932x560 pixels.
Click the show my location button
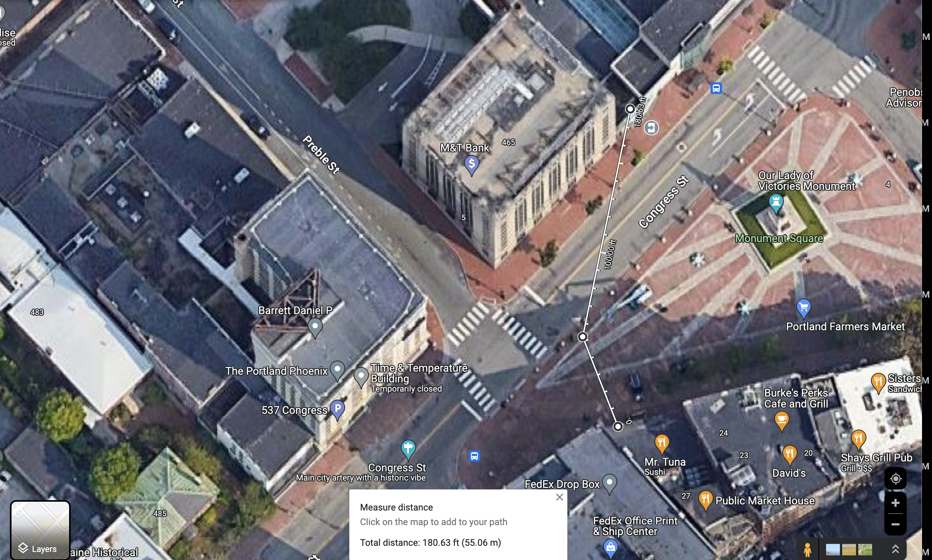click(895, 479)
